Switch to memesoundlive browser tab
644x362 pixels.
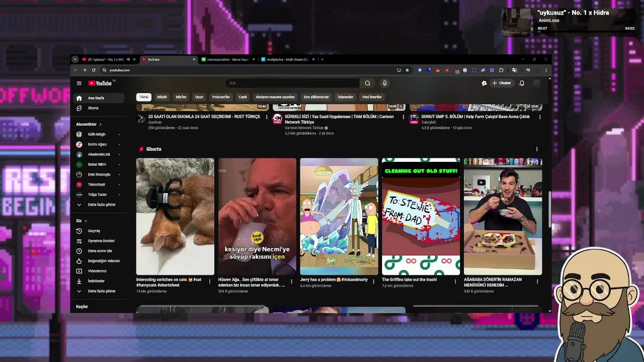click(x=228, y=59)
